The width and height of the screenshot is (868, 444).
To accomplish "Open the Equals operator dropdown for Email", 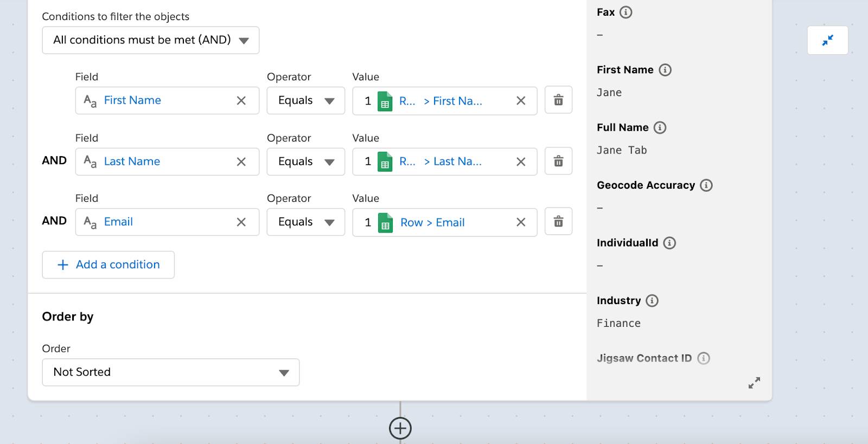I will [306, 222].
